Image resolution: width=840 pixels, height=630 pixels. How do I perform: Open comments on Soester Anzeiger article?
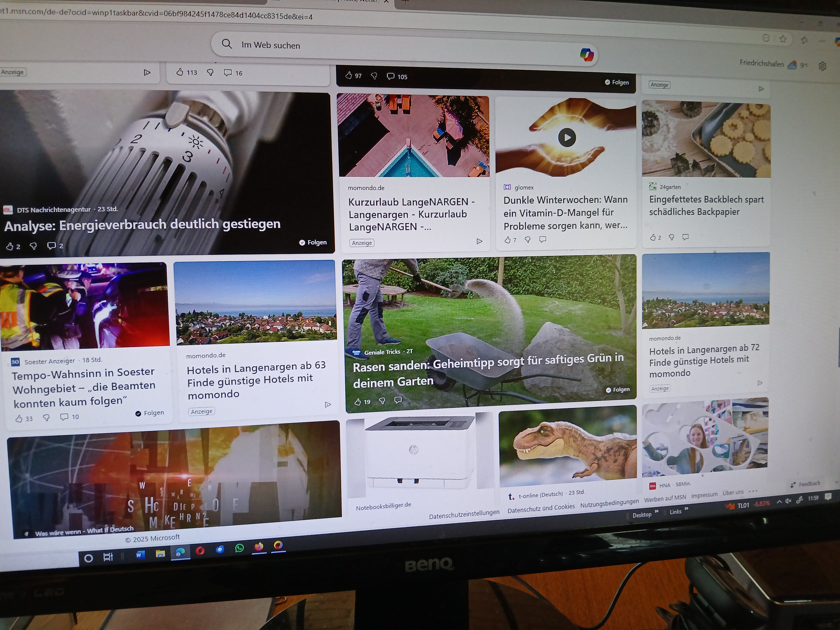click(x=64, y=417)
